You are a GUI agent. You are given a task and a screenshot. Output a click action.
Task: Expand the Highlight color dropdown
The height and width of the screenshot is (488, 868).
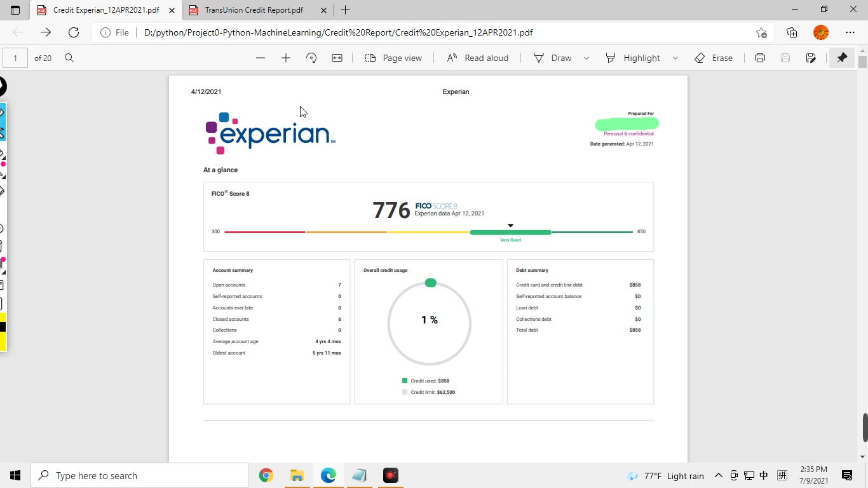(x=675, y=58)
